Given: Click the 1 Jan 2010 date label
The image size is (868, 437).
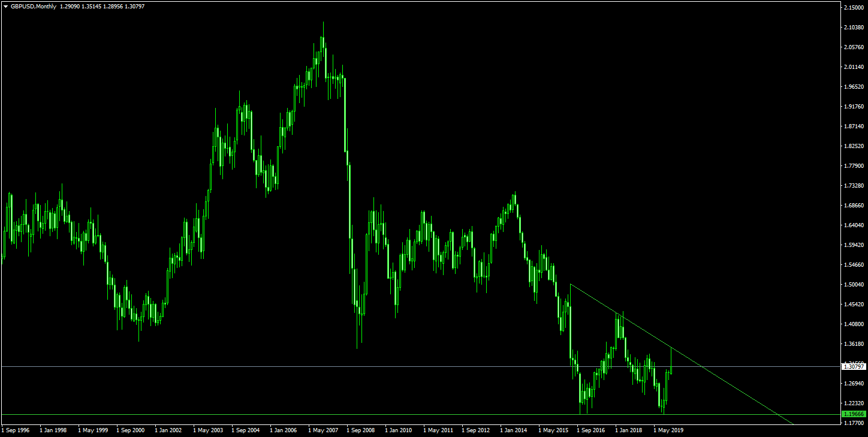Looking at the screenshot, I should point(399,430).
